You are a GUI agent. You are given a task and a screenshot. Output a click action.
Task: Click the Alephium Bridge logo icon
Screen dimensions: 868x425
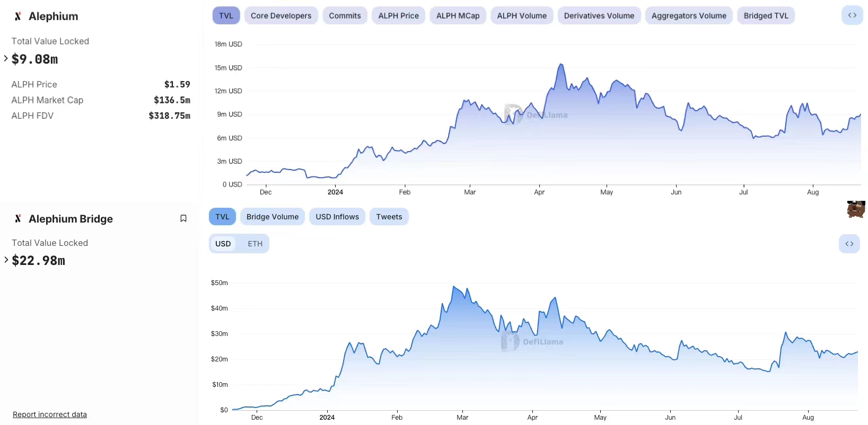18,218
